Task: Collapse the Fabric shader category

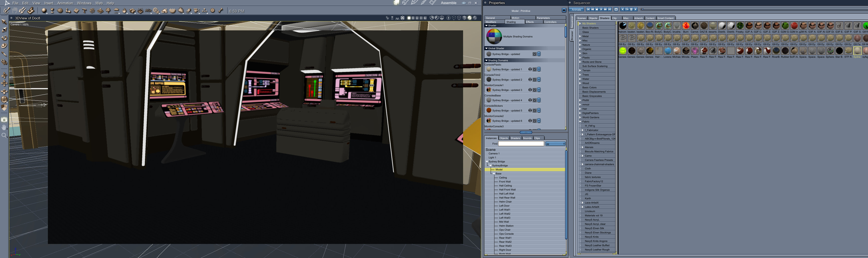Action: coord(580,122)
